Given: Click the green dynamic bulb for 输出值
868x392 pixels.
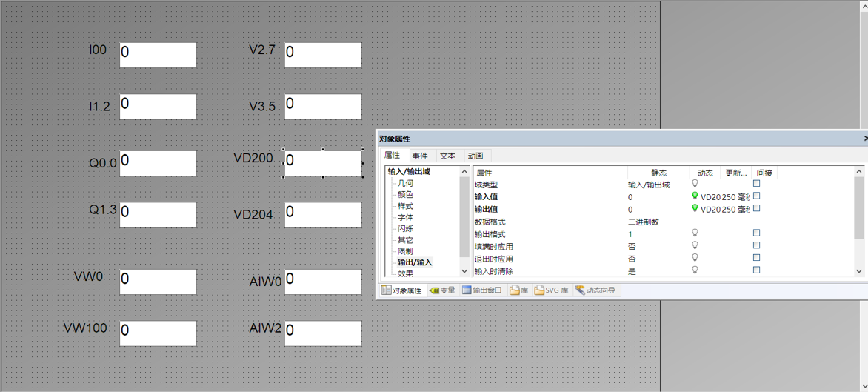Looking at the screenshot, I should coord(695,209).
